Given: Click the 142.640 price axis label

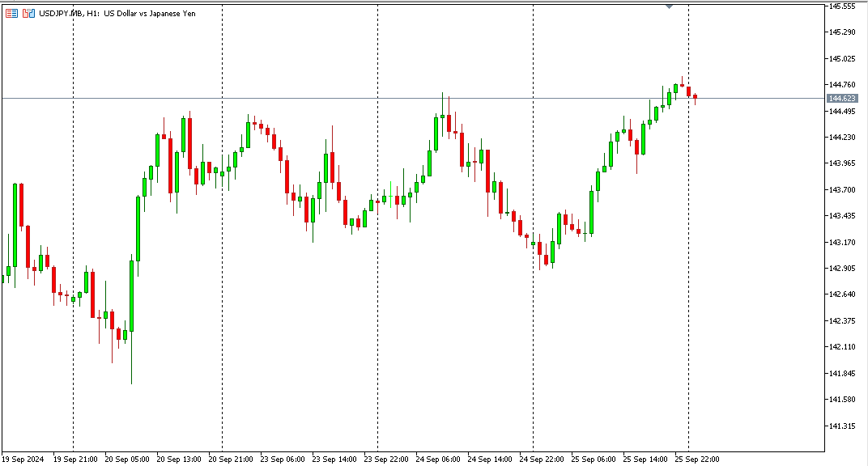Looking at the screenshot, I should point(842,294).
